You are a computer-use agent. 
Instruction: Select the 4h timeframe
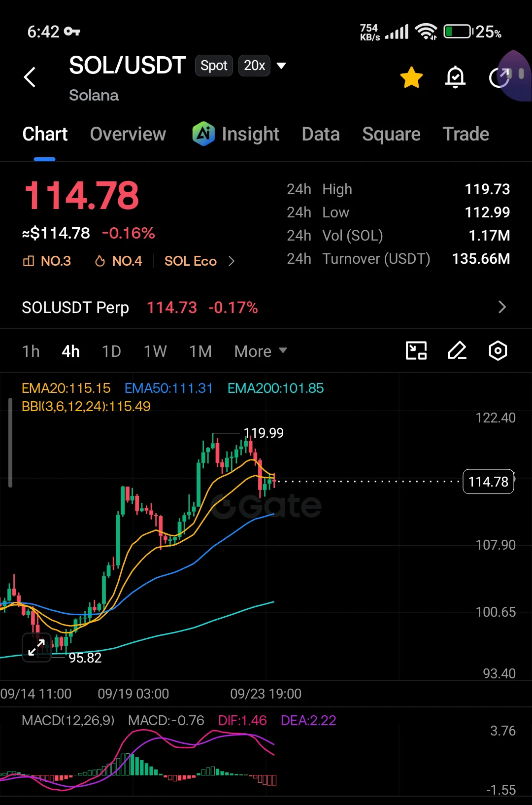tap(70, 351)
